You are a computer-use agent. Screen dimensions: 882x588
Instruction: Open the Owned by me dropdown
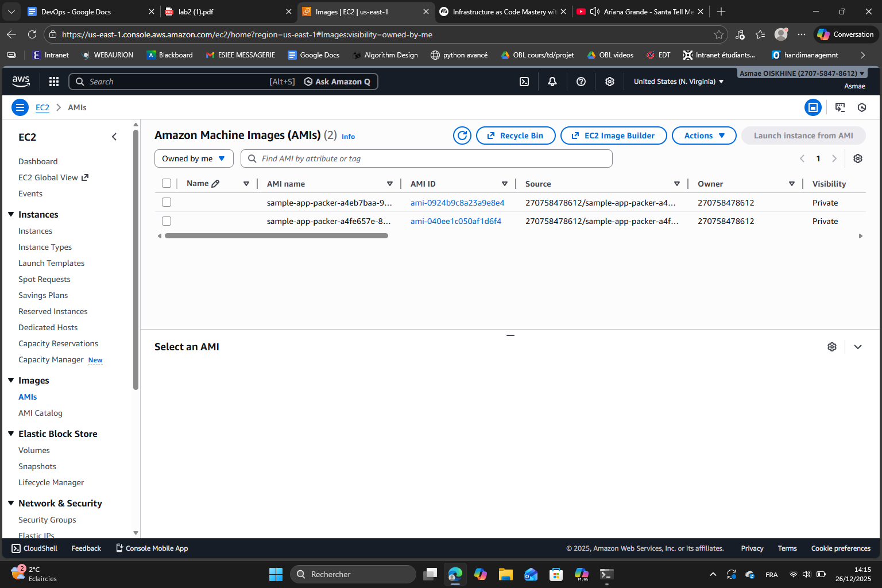[x=194, y=158]
